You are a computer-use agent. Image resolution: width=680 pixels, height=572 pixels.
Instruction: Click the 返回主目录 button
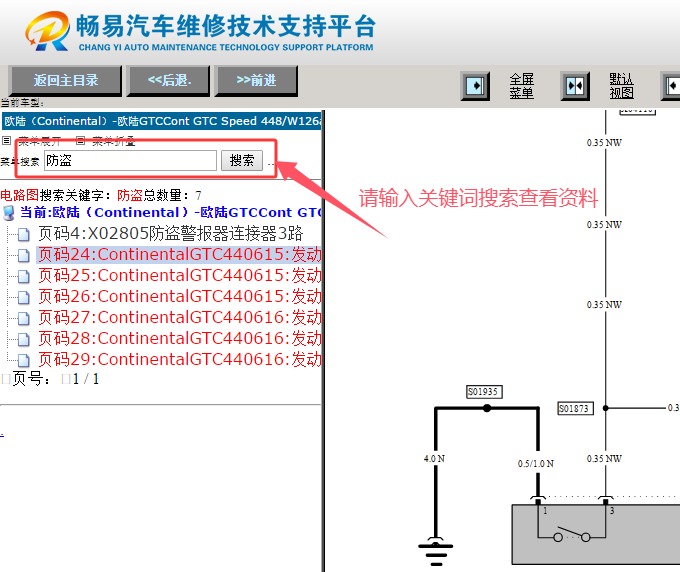click(x=65, y=80)
